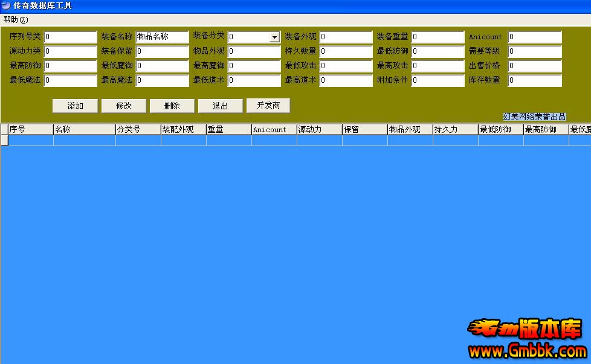Image resolution: width=591 pixels, height=364 pixels.
Task: Click the Anicount input field in the form
Action: (x=534, y=37)
